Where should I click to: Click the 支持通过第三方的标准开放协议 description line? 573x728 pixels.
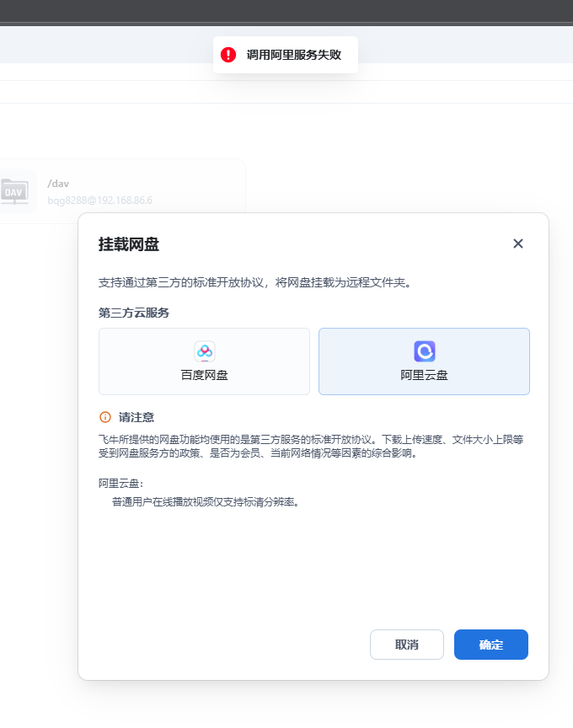[255, 282]
